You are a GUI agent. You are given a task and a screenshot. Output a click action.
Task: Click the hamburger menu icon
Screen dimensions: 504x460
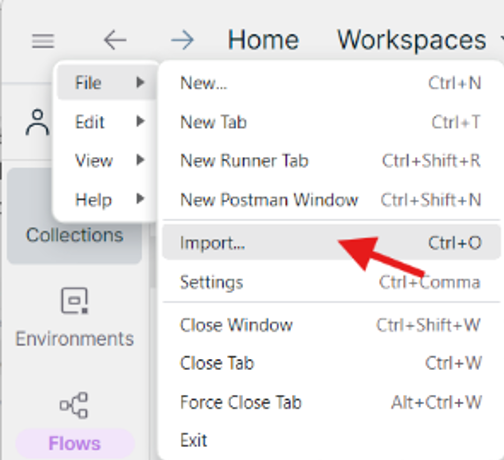(43, 41)
